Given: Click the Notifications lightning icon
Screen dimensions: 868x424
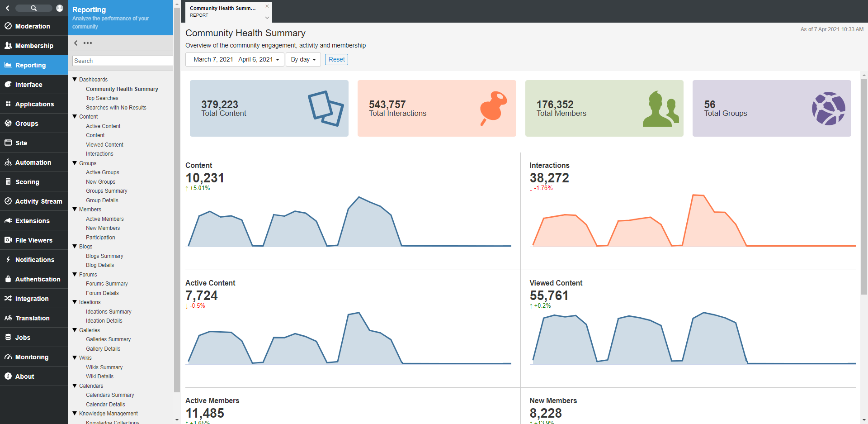Looking at the screenshot, I should click(x=8, y=260).
